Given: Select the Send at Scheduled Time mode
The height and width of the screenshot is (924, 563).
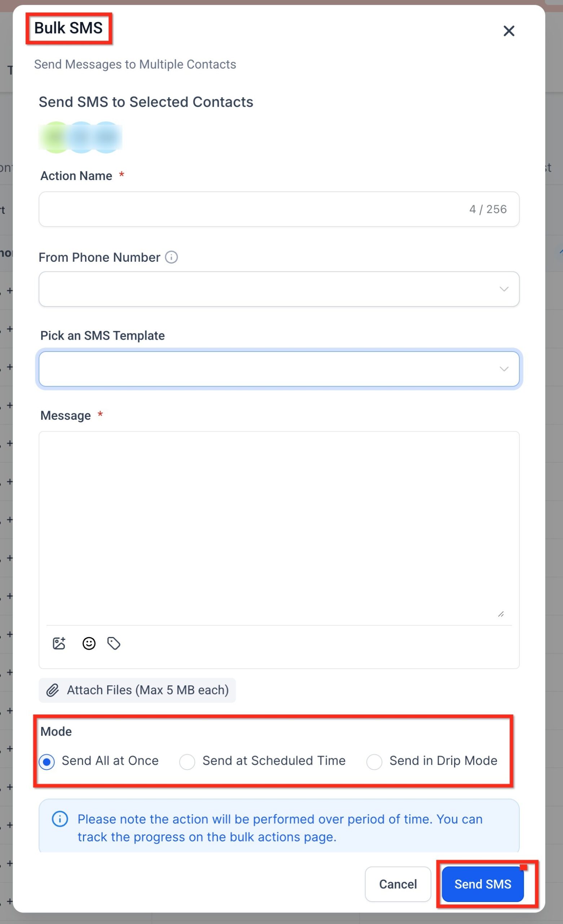Looking at the screenshot, I should [x=188, y=761].
